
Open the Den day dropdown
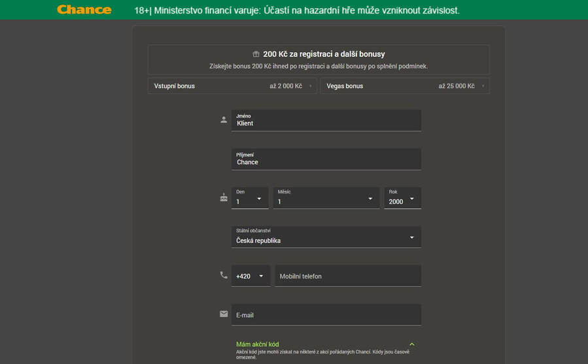(x=250, y=198)
